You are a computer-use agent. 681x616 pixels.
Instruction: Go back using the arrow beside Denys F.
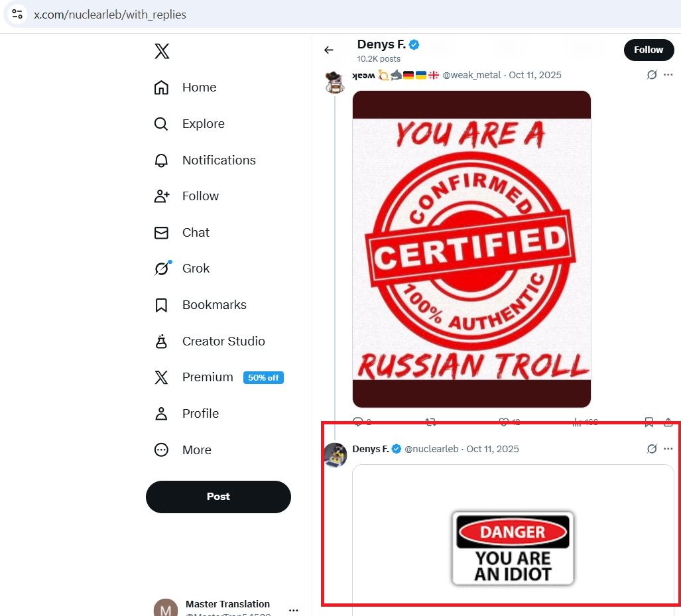(328, 50)
